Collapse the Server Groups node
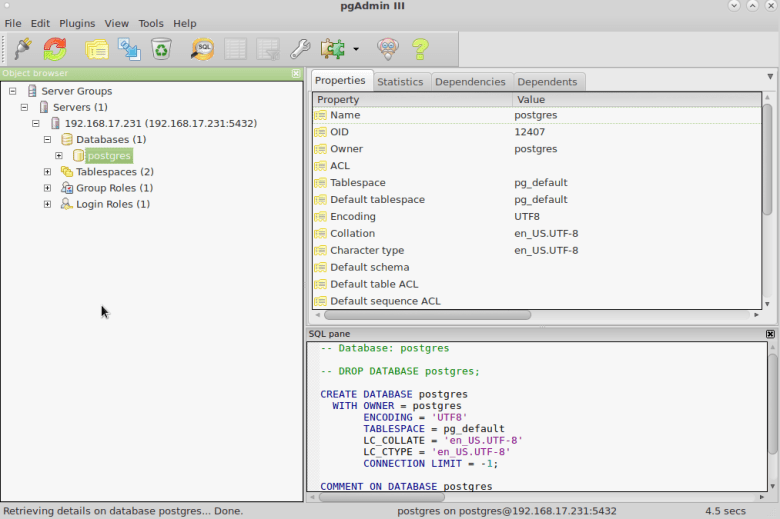Viewport: 780px width, 519px height. [13, 91]
